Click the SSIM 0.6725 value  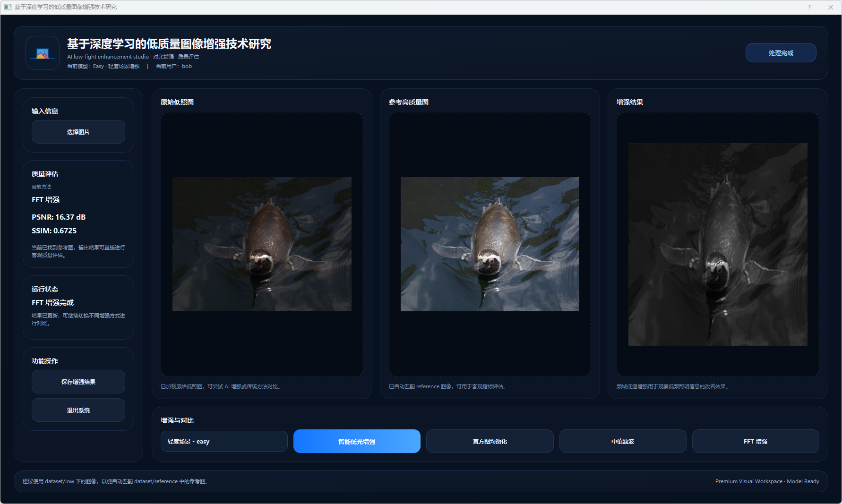[x=54, y=231]
